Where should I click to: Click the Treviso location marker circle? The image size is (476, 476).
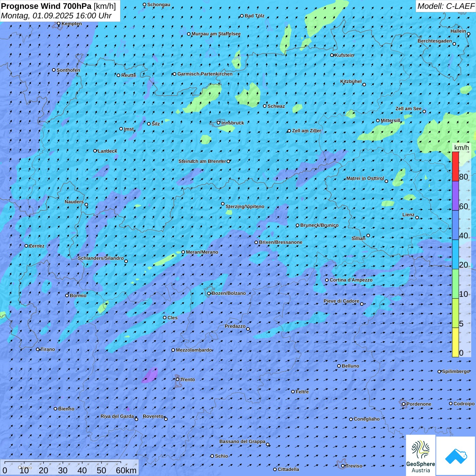point(343,466)
